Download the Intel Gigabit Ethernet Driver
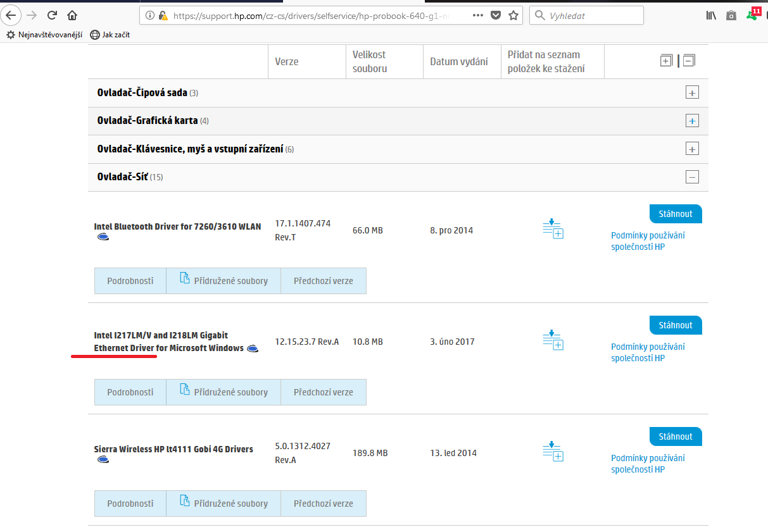The width and height of the screenshot is (768, 532). (675, 325)
